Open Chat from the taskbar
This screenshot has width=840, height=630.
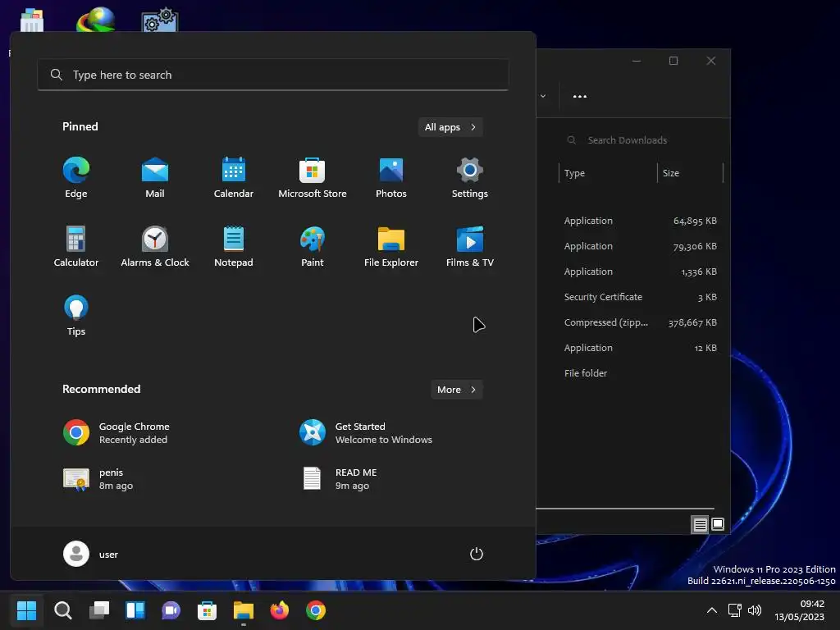click(171, 610)
